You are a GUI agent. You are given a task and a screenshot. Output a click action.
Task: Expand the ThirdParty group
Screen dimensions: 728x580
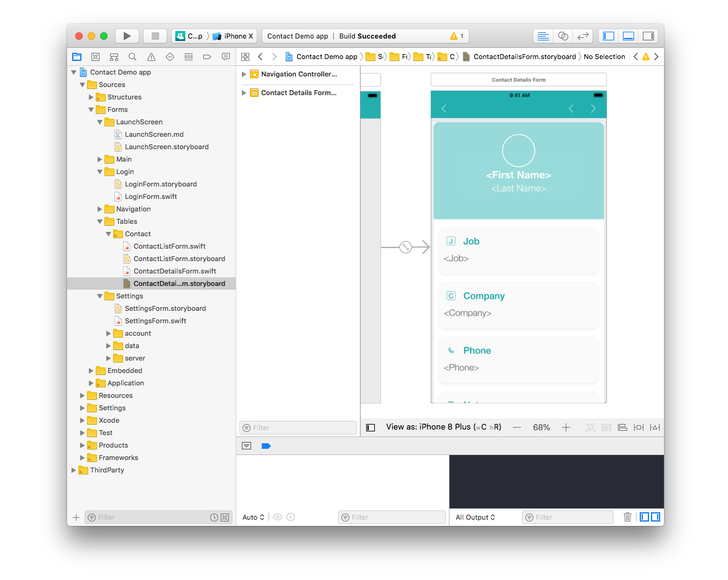tap(73, 470)
